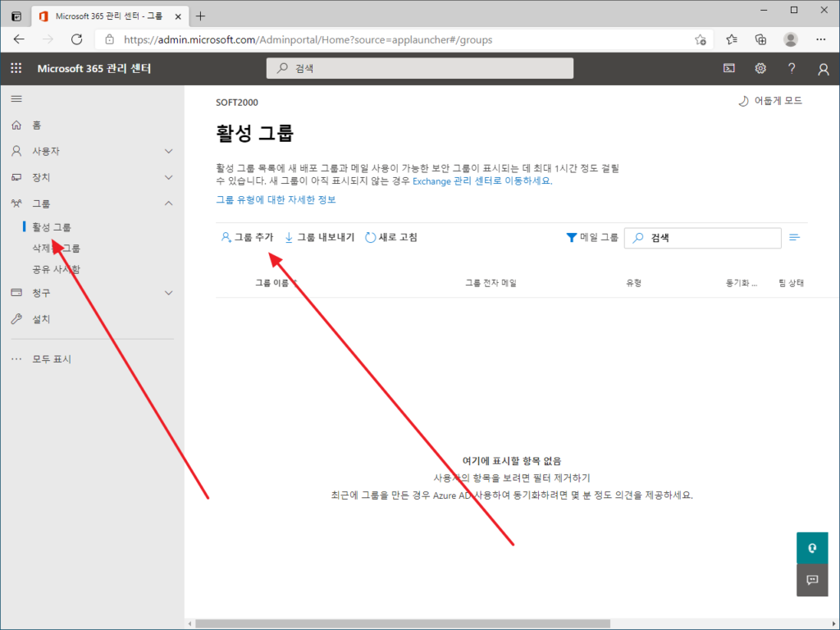Screen dimensions: 840x630
Task: Open the feedback icon at bottom right
Action: click(812, 581)
